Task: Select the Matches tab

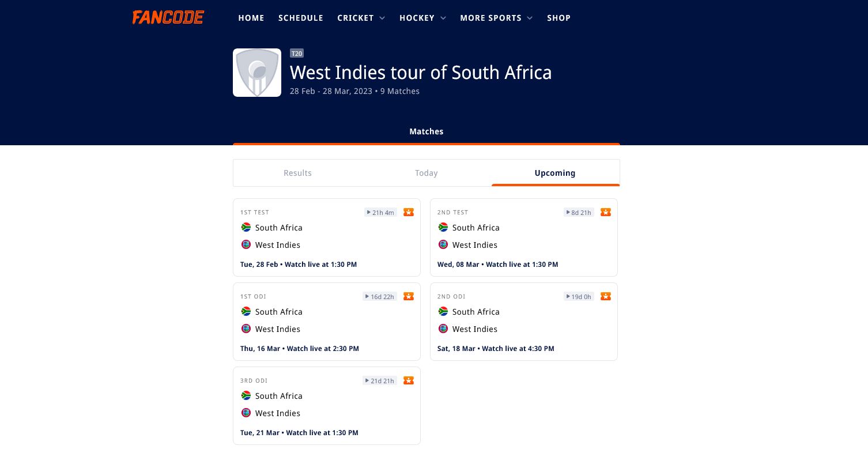Action: coord(427,131)
